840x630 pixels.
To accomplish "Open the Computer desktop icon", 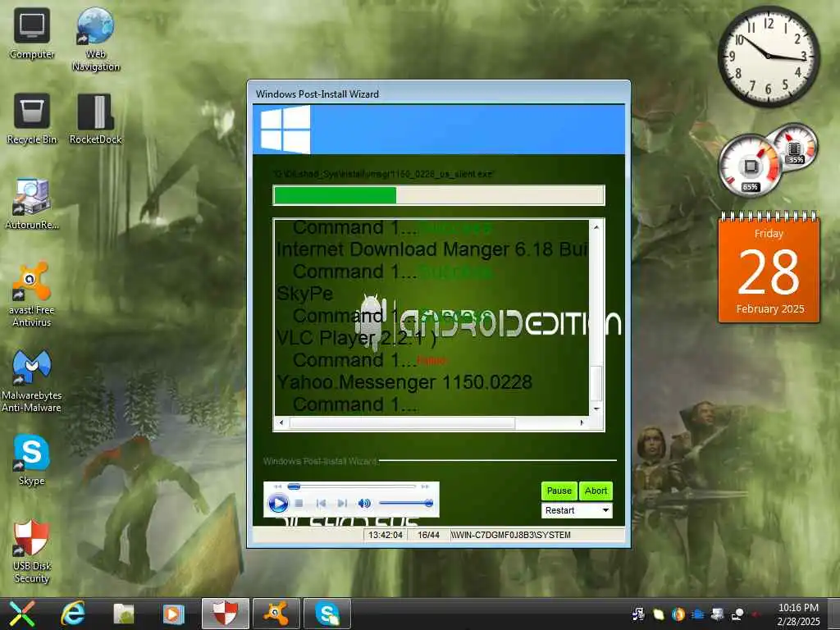I will 32,33.
